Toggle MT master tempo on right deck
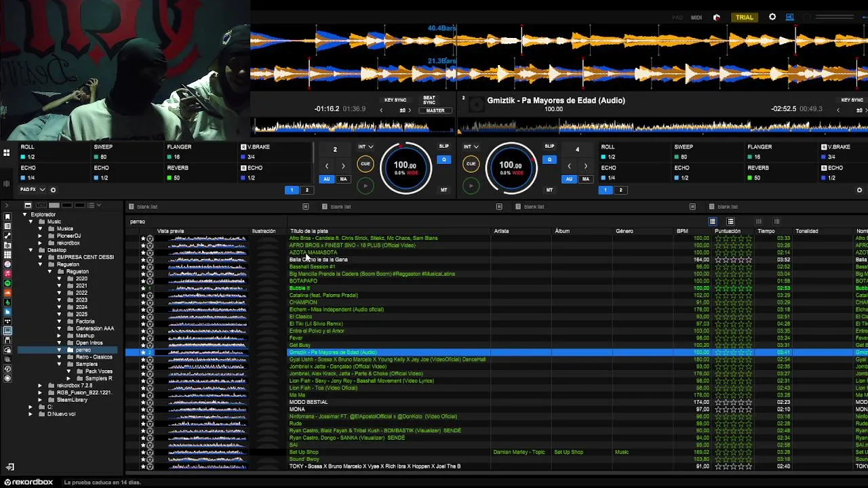 click(550, 190)
